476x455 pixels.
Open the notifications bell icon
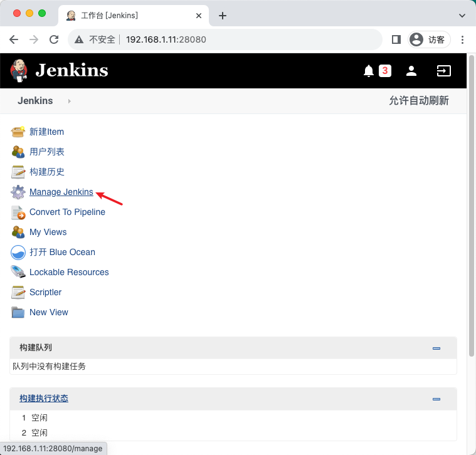point(369,71)
